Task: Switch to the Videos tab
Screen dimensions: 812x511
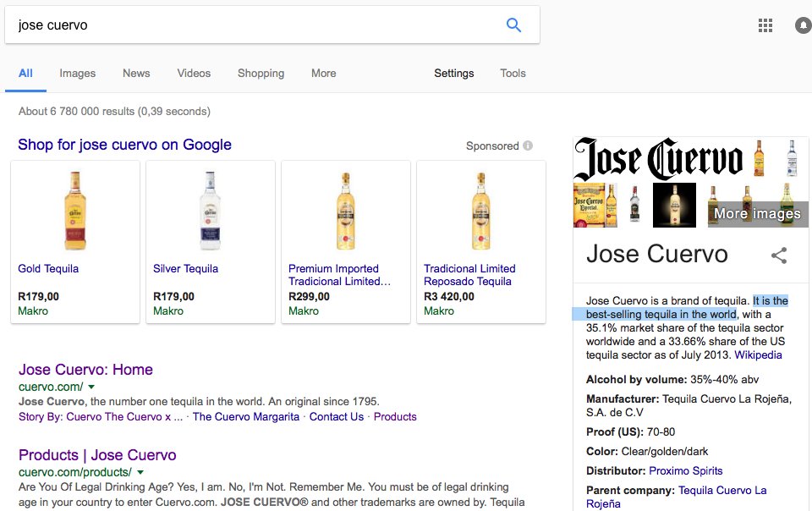Action: click(x=194, y=74)
